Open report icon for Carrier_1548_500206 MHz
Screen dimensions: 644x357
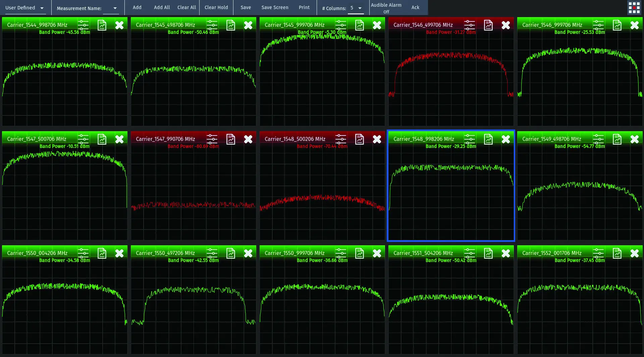360,139
